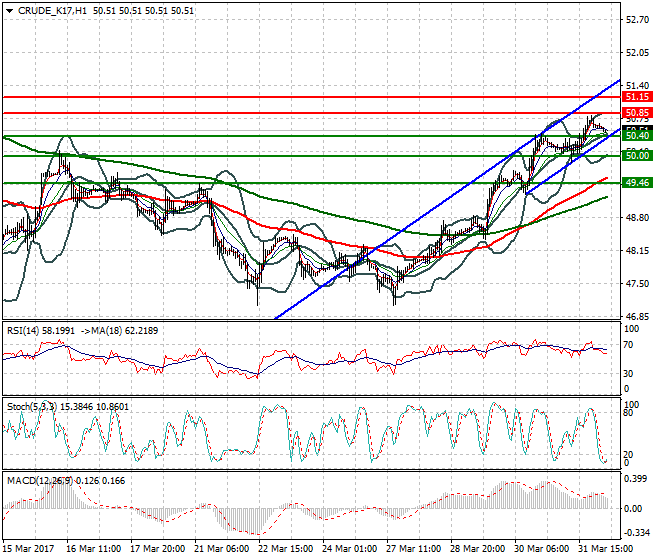Click the MACD 0.399 scale value
The image size is (660, 560).
[x=635, y=479]
